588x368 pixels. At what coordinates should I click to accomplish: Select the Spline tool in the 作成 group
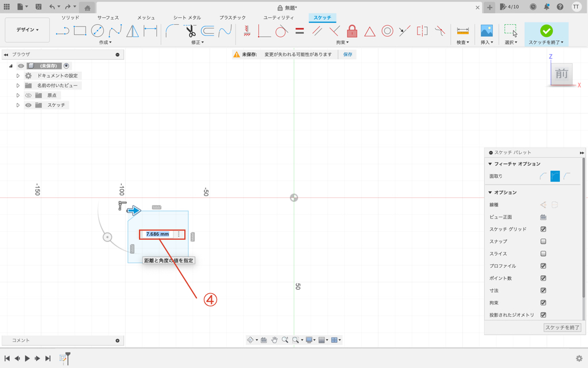tap(115, 31)
